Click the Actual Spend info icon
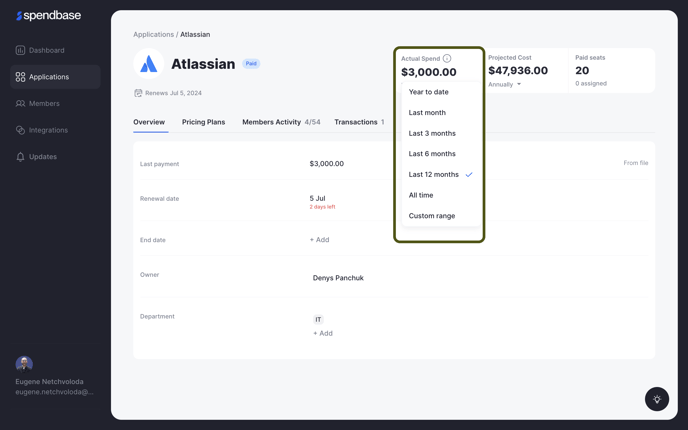 447,58
